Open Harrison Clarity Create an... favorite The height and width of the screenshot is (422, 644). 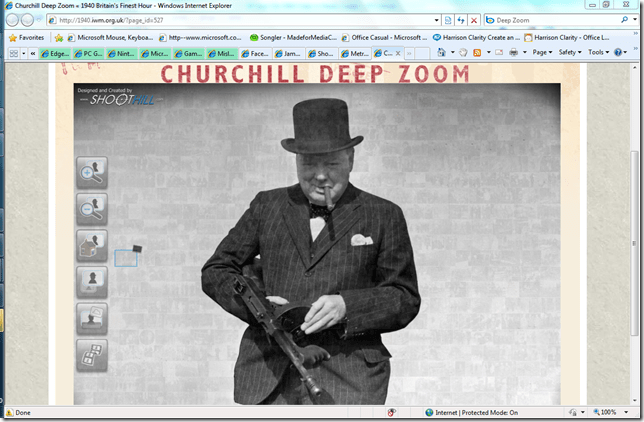[476, 37]
